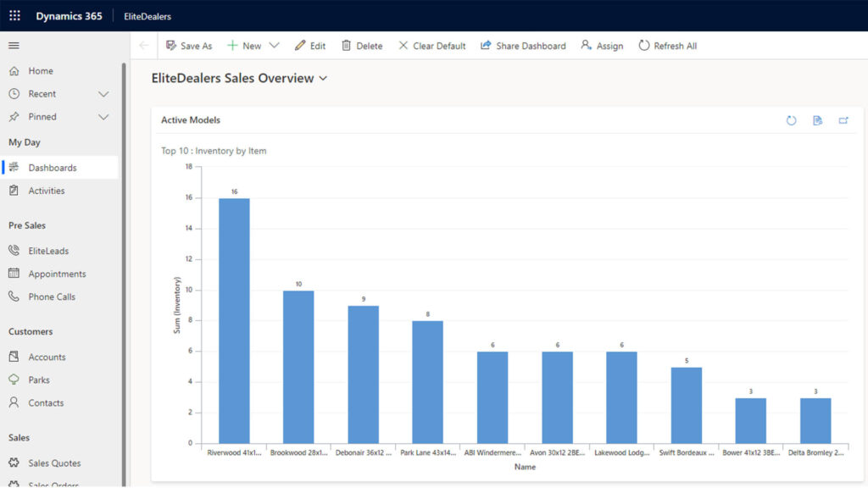Screen dimensions: 868x488
Task: Click Save As in the command bar
Action: pyautogui.click(x=189, y=46)
